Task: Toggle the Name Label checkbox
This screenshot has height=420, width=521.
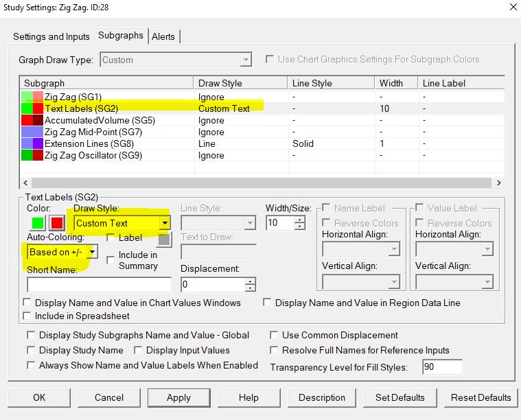Action: tap(326, 208)
